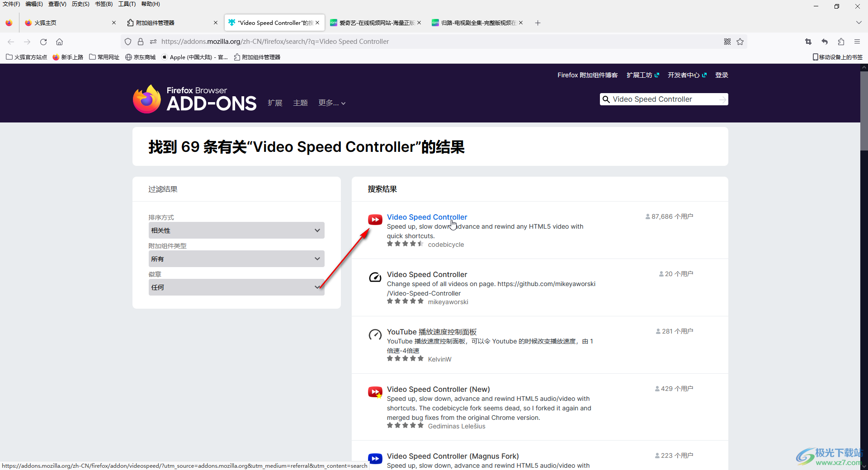Reload the current page
Image resolution: width=868 pixels, height=470 pixels.
[43, 42]
